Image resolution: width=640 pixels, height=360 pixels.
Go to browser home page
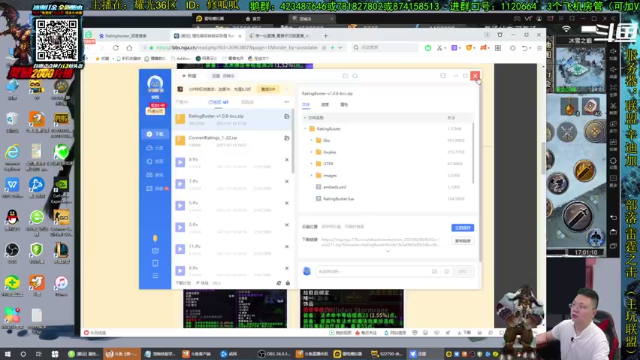(x=129, y=48)
